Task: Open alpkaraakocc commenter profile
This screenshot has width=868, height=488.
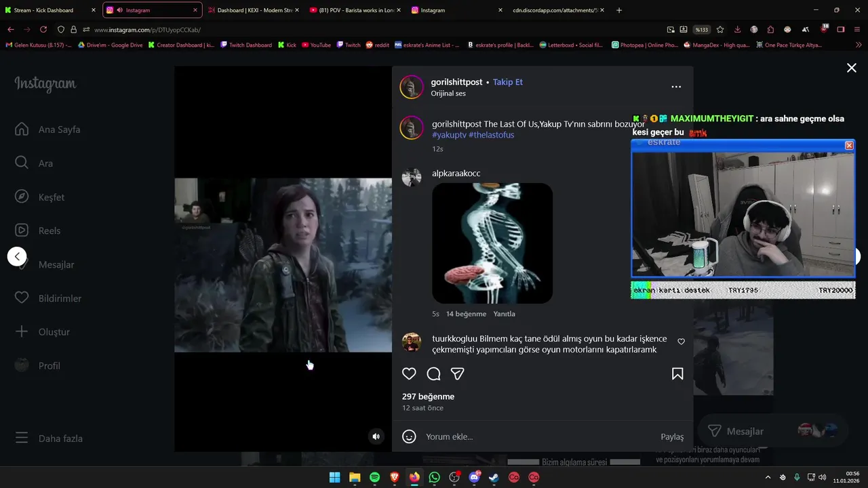Action: pos(456,174)
